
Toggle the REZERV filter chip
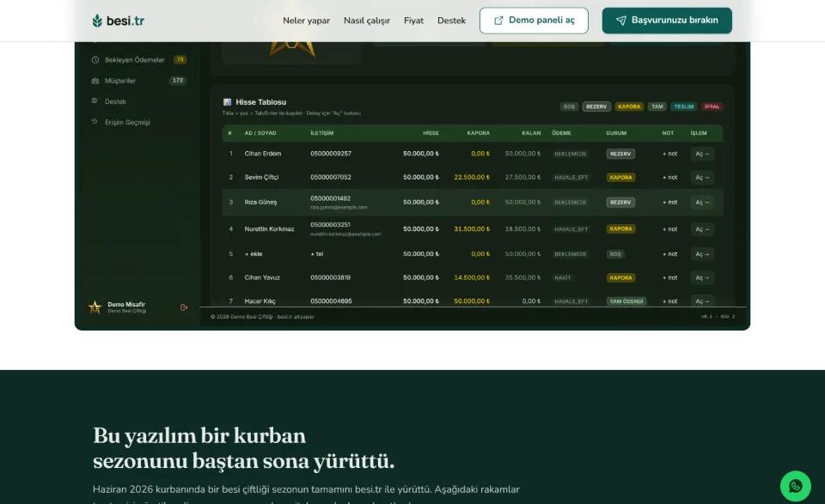click(596, 106)
